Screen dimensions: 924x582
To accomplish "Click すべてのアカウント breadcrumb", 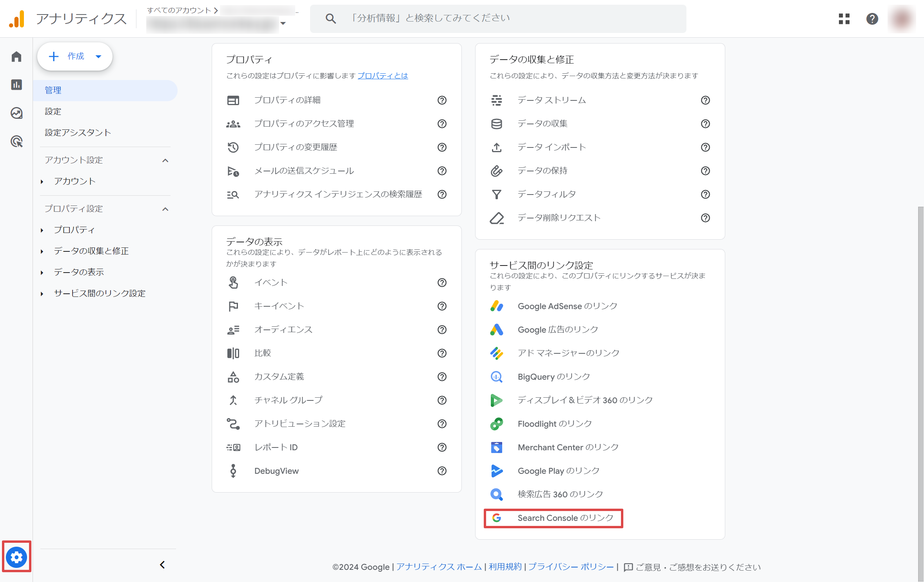I will 179,10.
